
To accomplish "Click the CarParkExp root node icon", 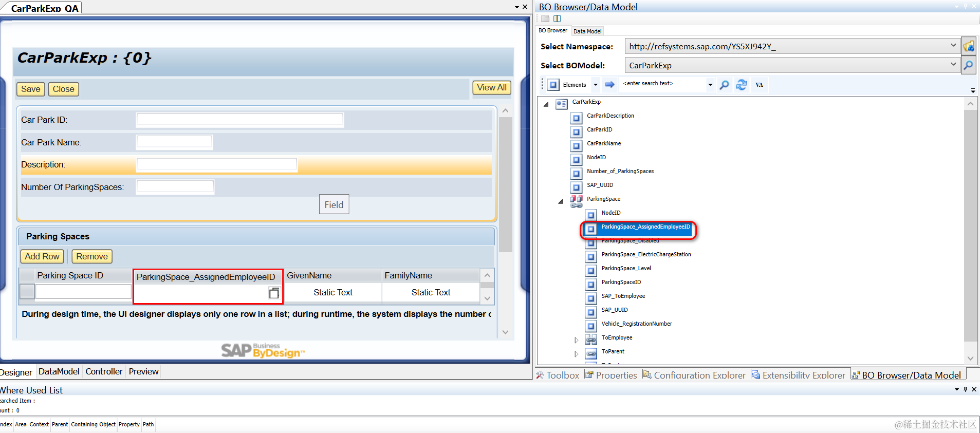I will (x=562, y=104).
